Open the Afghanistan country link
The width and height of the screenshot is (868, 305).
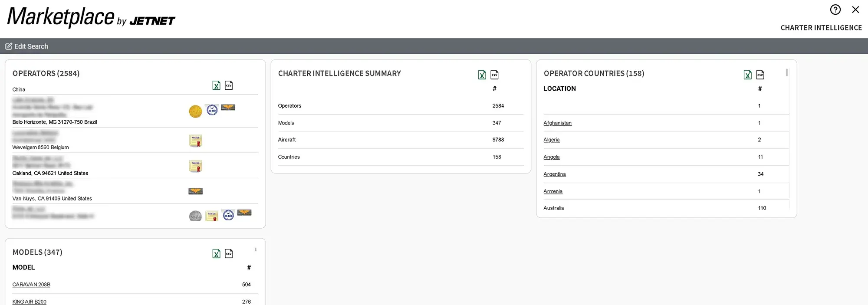(x=557, y=123)
